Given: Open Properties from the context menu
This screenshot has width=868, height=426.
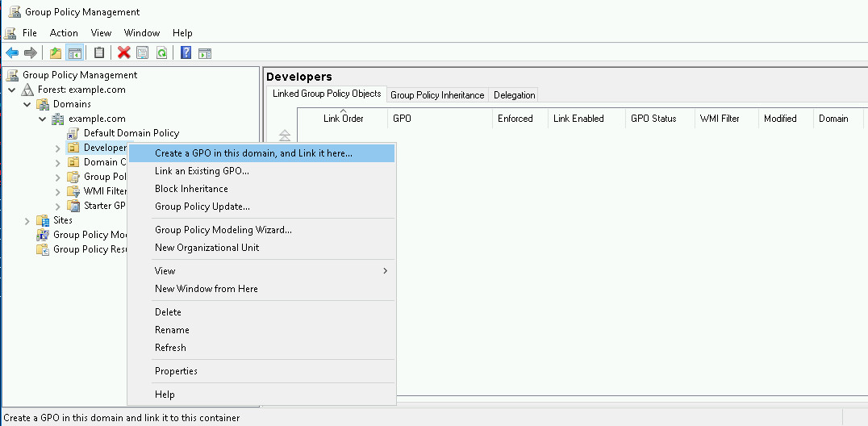Looking at the screenshot, I should pos(261,370).
